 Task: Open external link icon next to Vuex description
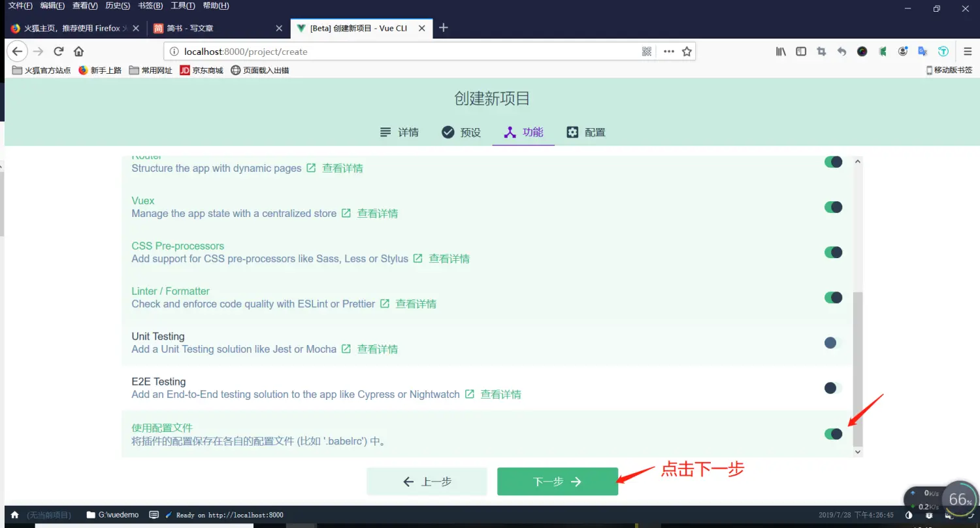(x=346, y=213)
